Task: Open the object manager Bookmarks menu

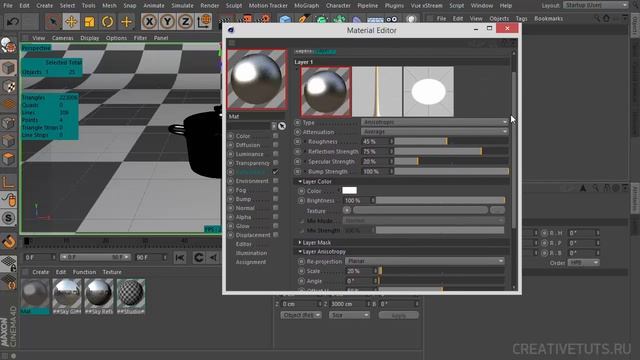Action: [x=548, y=18]
